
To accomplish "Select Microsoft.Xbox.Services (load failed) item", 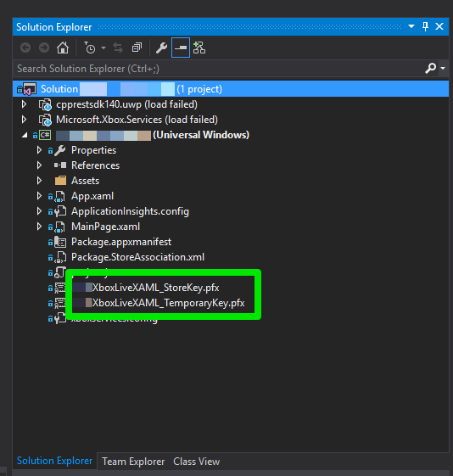I will [137, 120].
